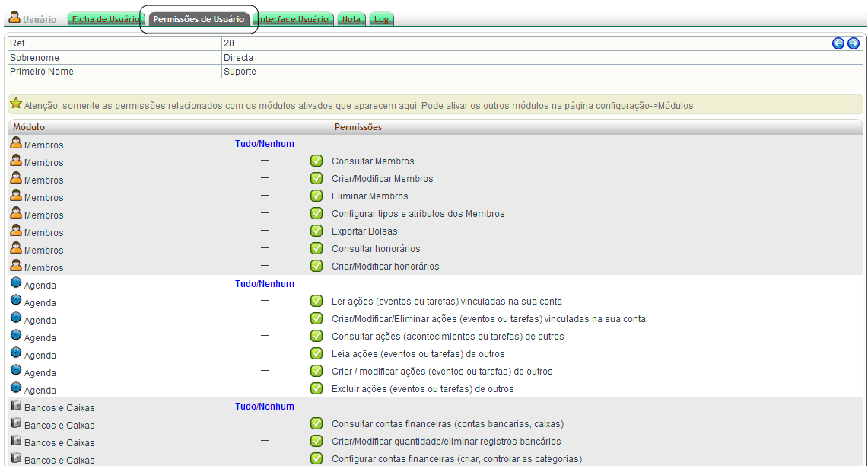Click the Módulo column header

[29, 127]
